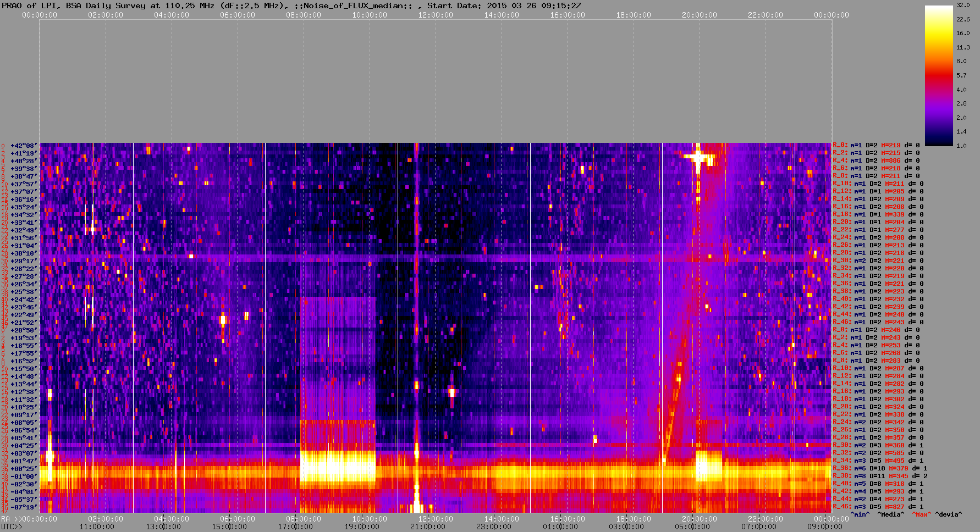
Task: Click the red ^Max^ legend label
Action: click(x=921, y=514)
